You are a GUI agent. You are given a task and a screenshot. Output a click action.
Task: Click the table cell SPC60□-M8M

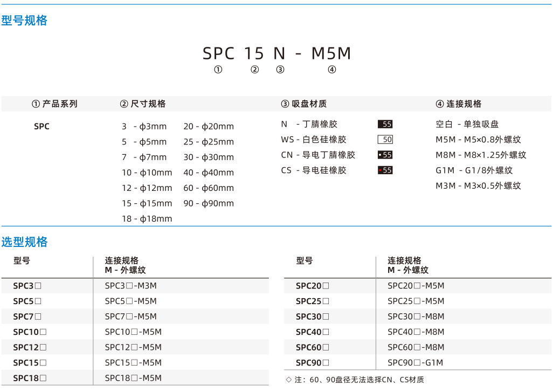point(416,347)
